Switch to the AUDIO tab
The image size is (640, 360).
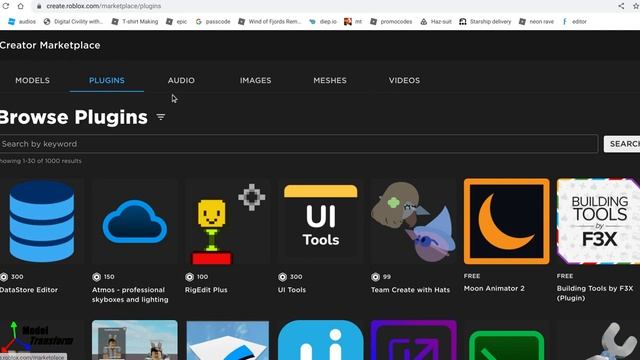point(181,80)
